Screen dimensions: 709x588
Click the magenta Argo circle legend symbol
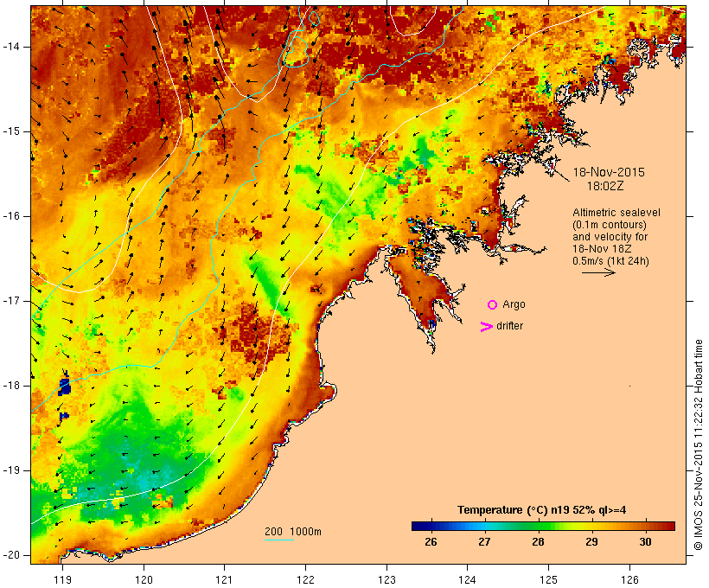pyautogui.click(x=493, y=305)
